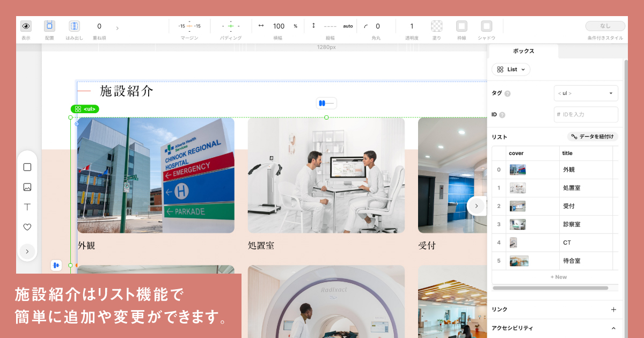The image size is (644, 338).
Task: Open the シャドウ shadow swatch
Action: click(486, 26)
